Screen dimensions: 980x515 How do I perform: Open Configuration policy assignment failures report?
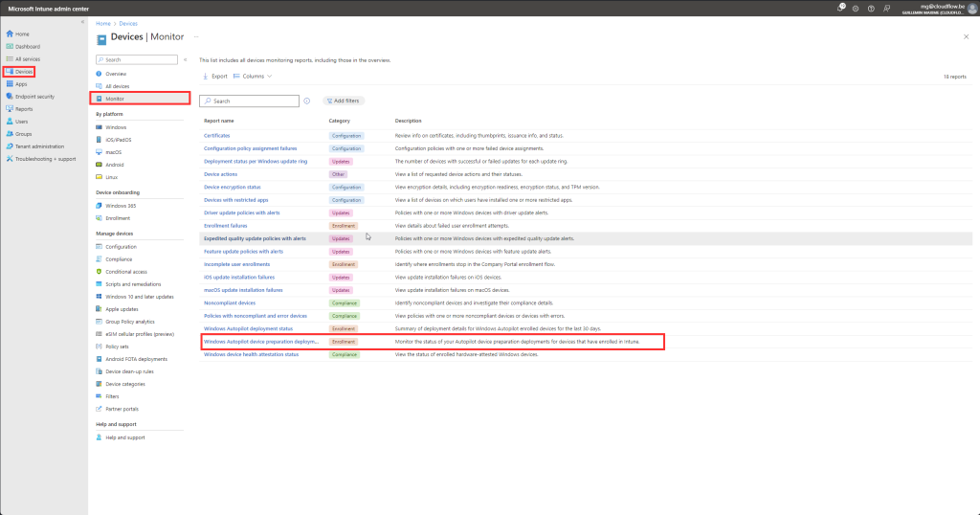pyautogui.click(x=250, y=148)
